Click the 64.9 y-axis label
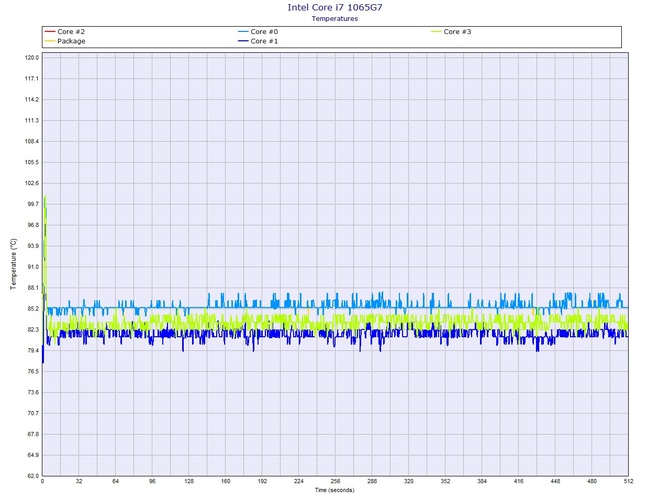Image resolution: width=670 pixels, height=502 pixels. 33,455
